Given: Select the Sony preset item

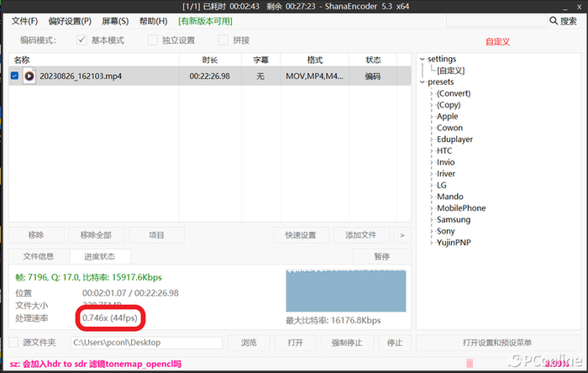Looking at the screenshot, I should pos(445,231).
